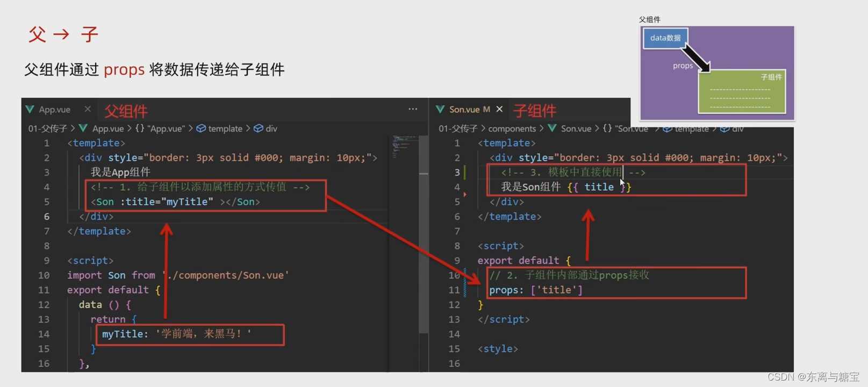The image size is (868, 387).
Task: Close the App.vue tab
Action: point(88,109)
